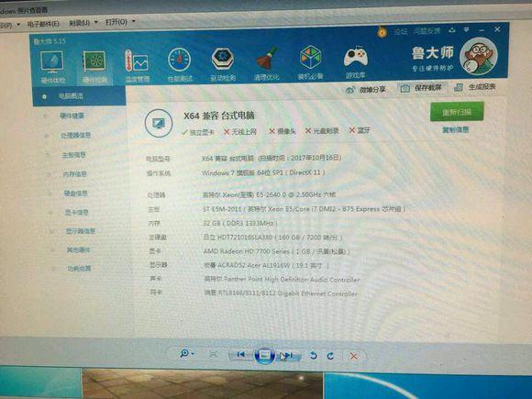Select 硬件健康 in the sidebar

click(72, 116)
